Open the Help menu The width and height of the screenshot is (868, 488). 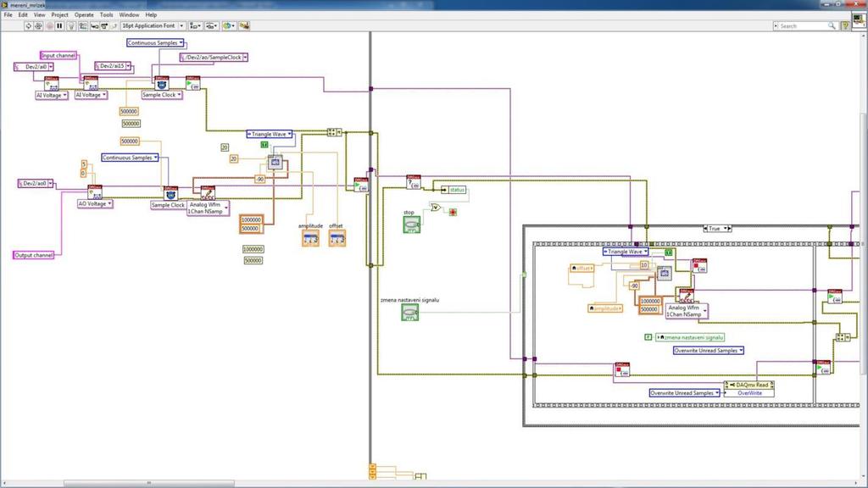151,15
